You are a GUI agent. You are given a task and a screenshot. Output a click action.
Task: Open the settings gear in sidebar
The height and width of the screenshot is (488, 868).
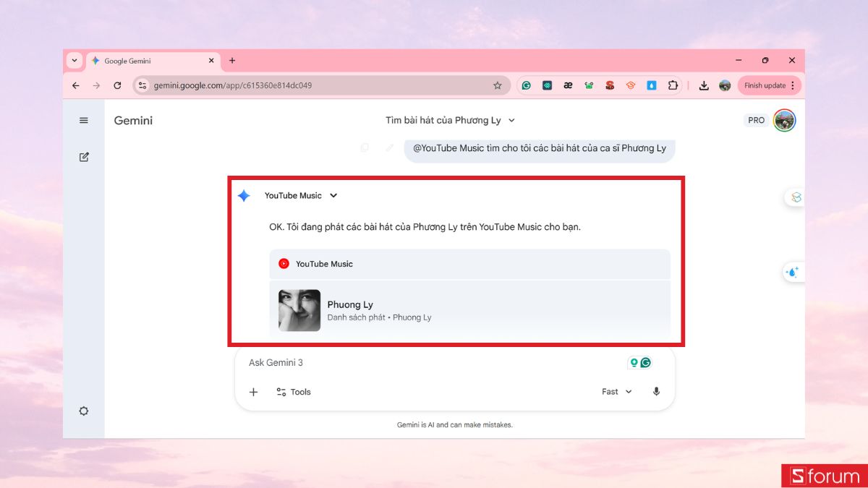pos(84,411)
